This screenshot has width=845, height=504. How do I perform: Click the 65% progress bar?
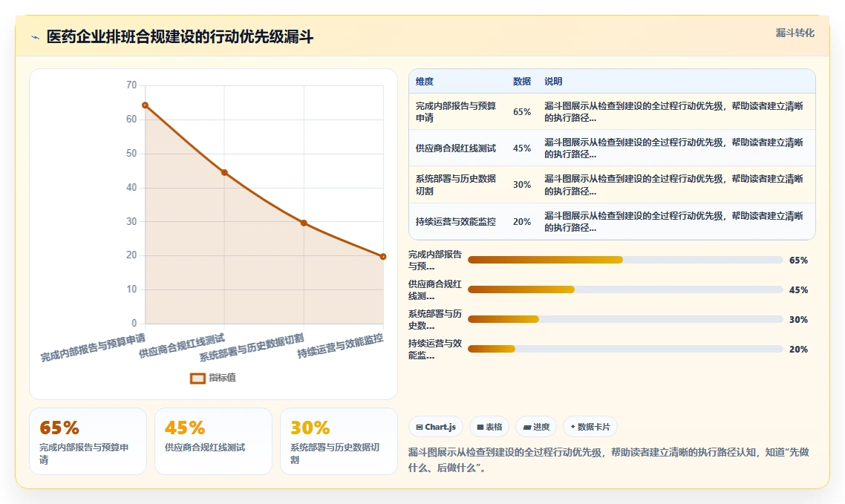click(625, 260)
